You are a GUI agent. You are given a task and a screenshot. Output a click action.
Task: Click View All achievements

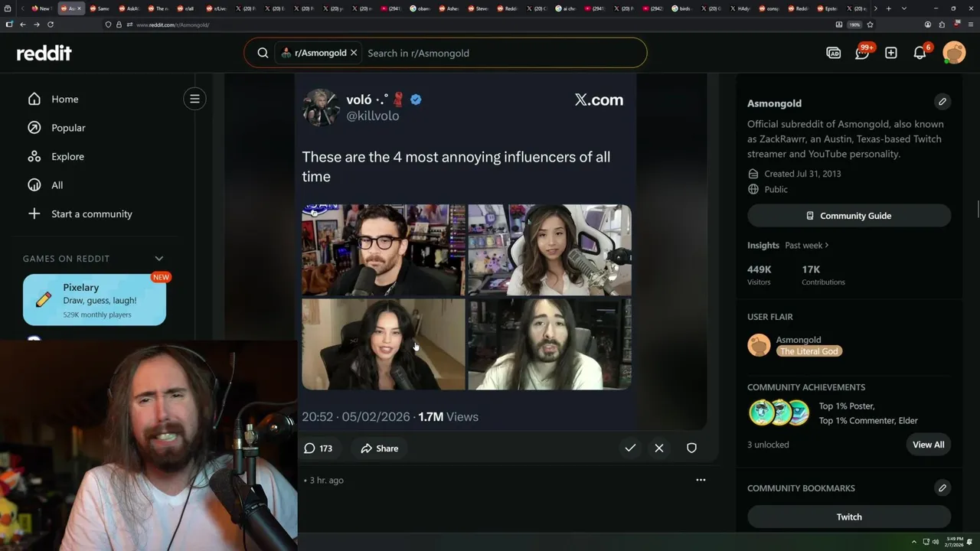click(x=928, y=445)
